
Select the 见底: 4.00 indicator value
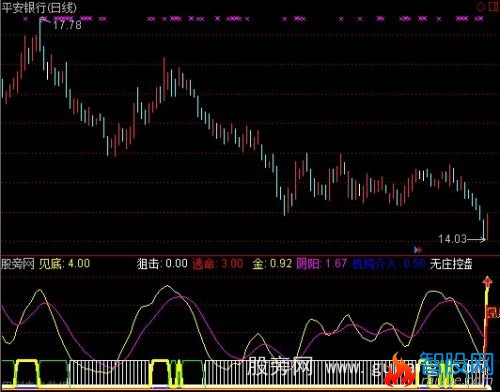[64, 264]
